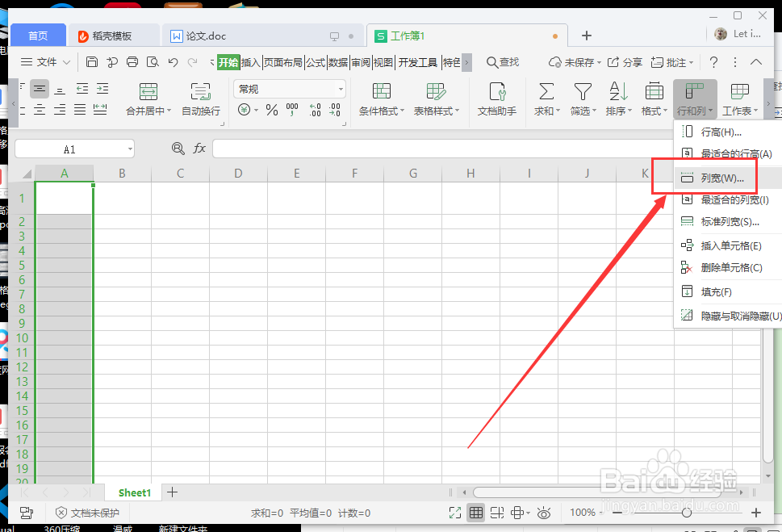Click the 查找 search button
This screenshot has width=782, height=532.
coord(504,62)
